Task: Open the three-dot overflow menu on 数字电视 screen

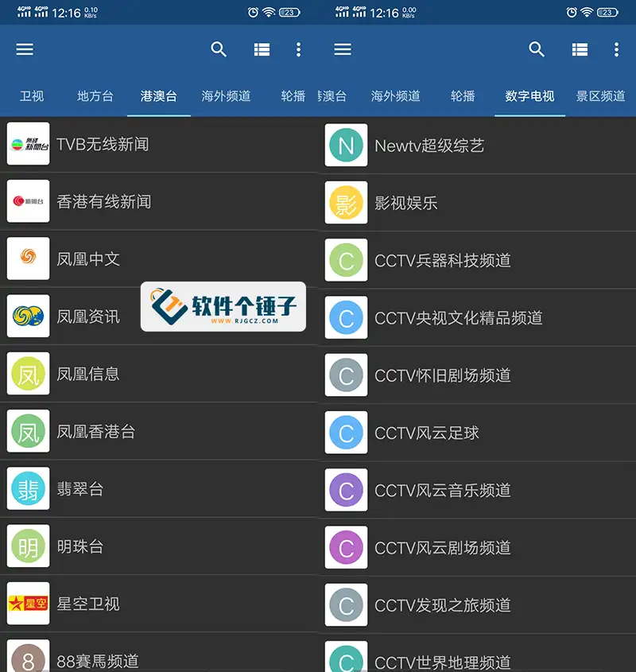Action: click(x=617, y=49)
